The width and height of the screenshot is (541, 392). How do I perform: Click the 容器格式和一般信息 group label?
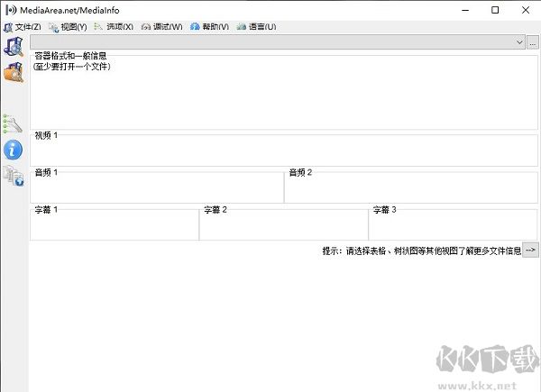point(70,56)
